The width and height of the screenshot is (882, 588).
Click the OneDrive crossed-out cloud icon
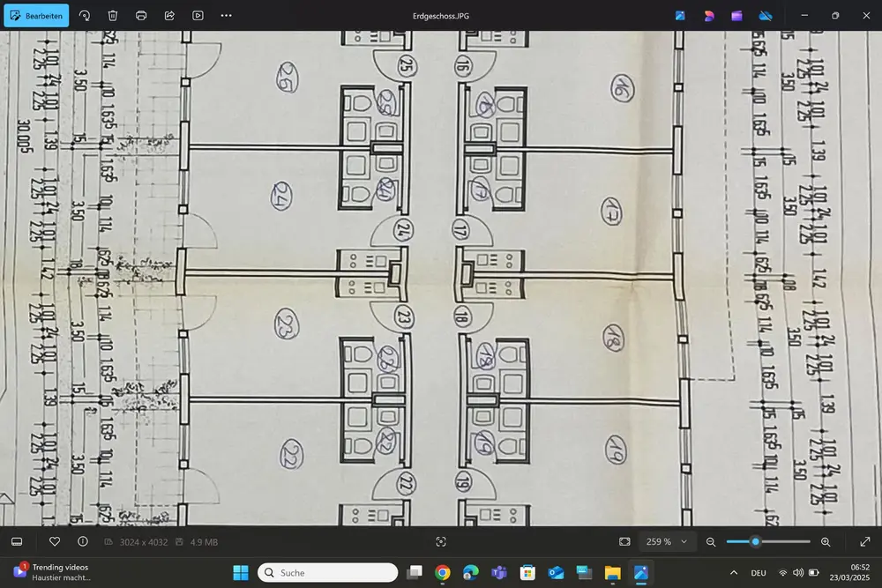[x=766, y=16]
